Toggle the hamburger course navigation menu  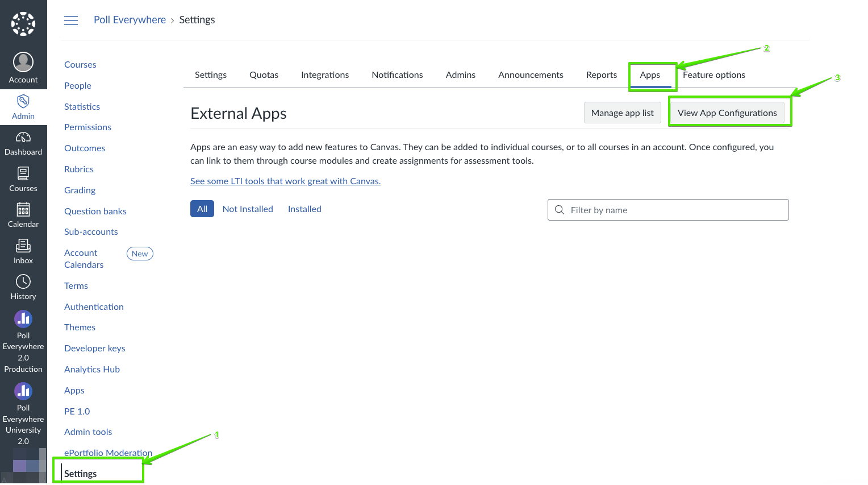coord(71,20)
